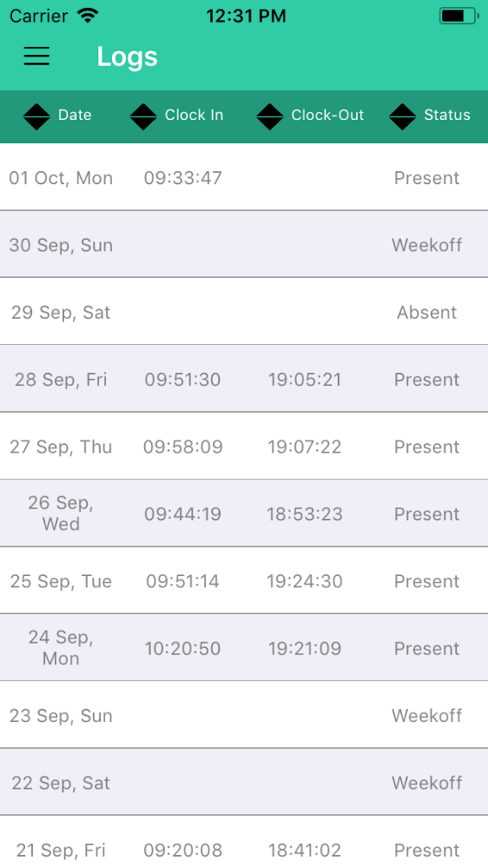This screenshot has width=488, height=868.
Task: Select the 29 Sep, Sat Absent row
Action: click(x=244, y=311)
